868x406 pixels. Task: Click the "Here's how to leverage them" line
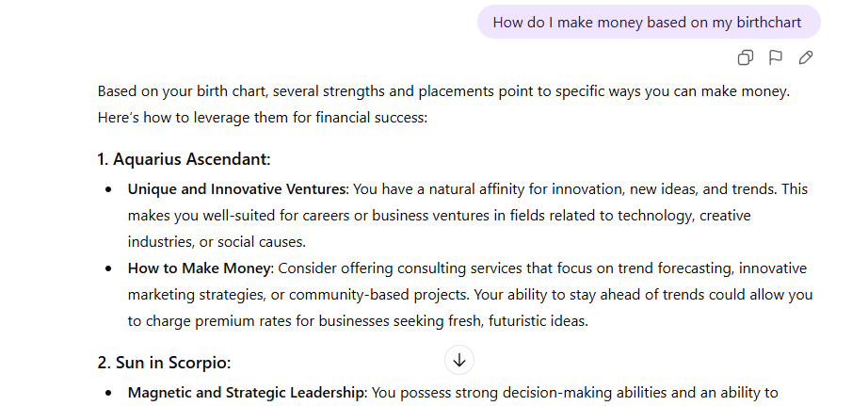point(262,119)
